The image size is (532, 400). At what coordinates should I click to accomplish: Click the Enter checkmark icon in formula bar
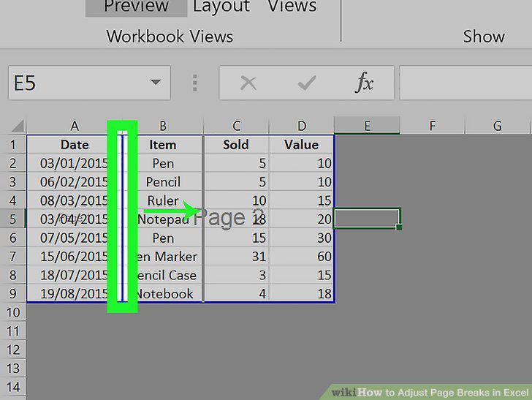click(x=306, y=83)
